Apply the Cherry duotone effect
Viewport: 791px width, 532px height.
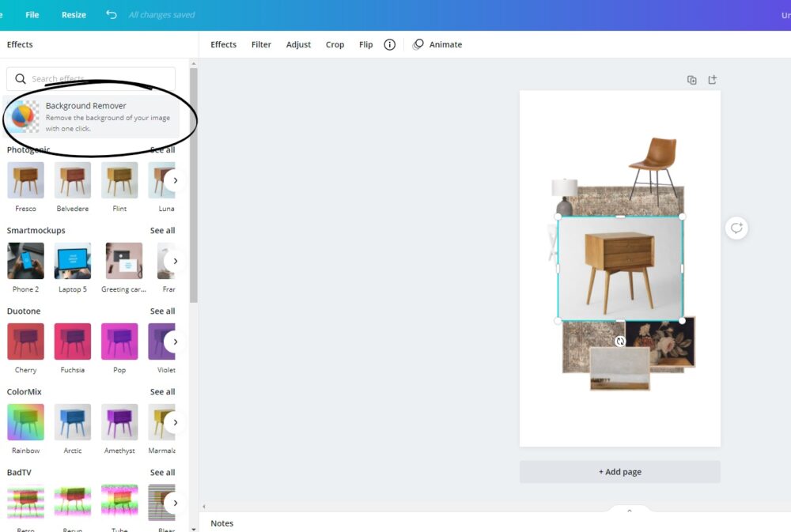[26, 341]
